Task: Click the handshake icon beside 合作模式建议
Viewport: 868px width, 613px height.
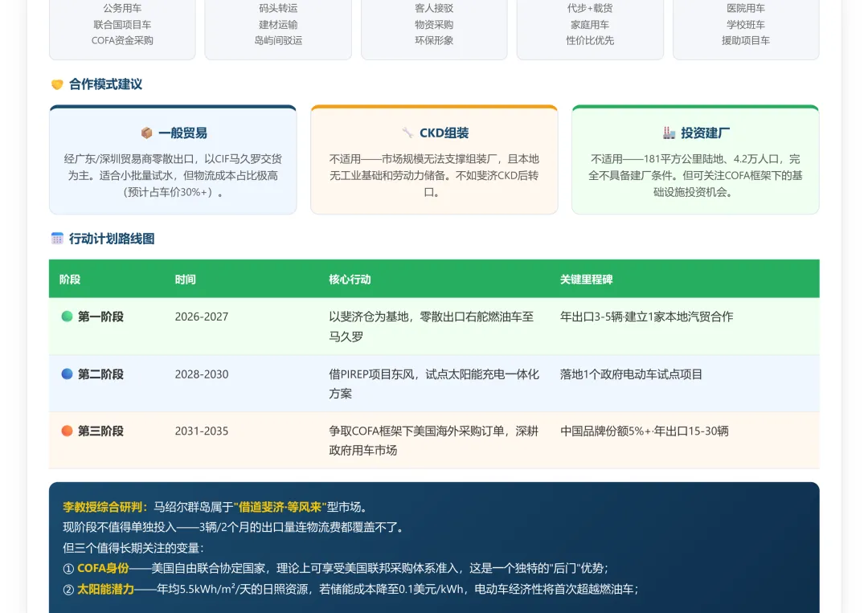Action: point(57,84)
